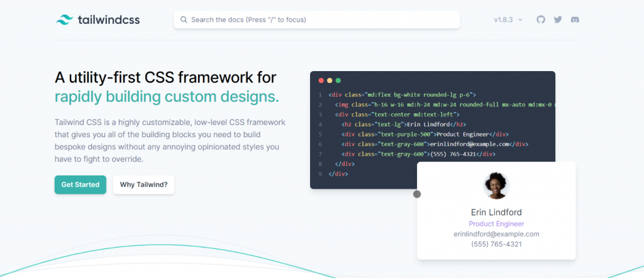644x278 pixels.
Task: Click the yellow dot in code window
Action: point(330,81)
